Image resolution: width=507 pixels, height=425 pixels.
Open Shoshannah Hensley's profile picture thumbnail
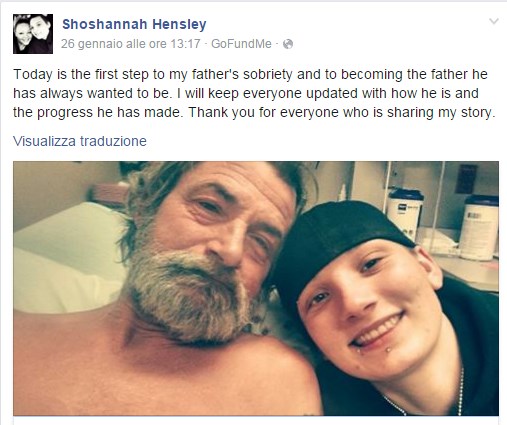pos(33,34)
